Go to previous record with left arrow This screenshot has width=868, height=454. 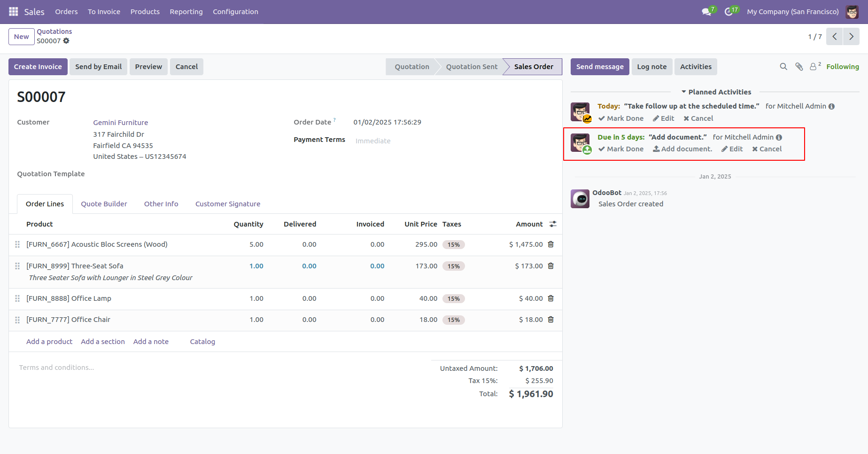[x=835, y=36]
